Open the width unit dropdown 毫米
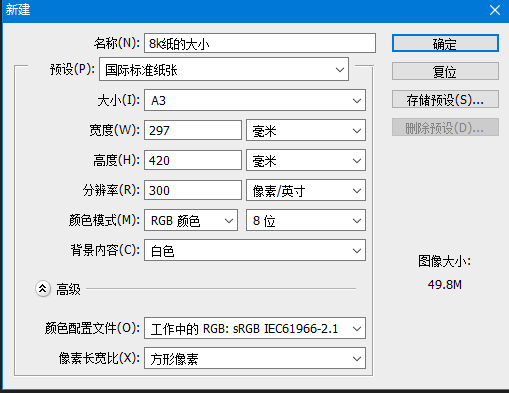The width and height of the screenshot is (509, 393). click(x=306, y=130)
